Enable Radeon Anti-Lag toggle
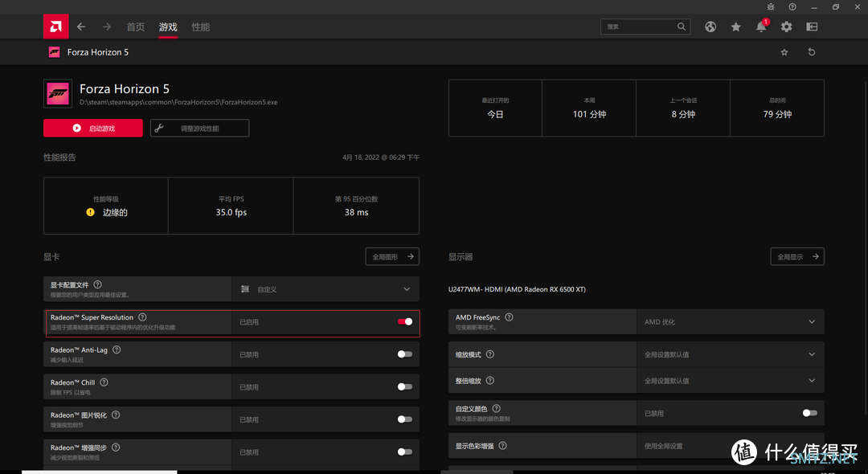 404,354
